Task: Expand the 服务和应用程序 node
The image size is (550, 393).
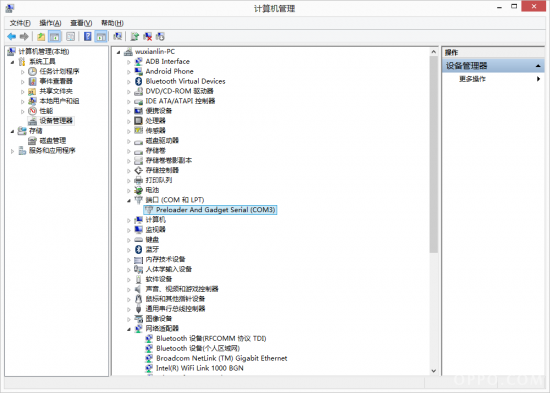Action: (13, 151)
